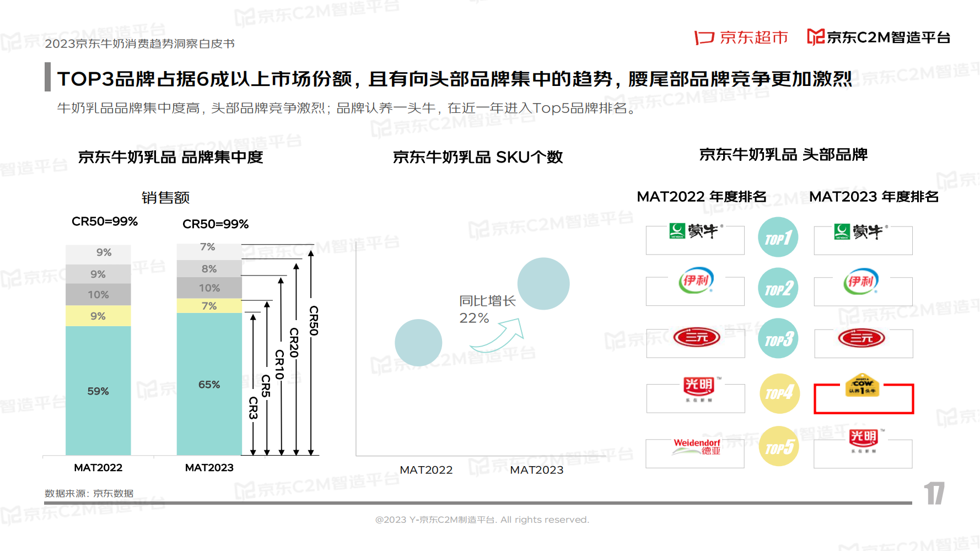Click the large MAT2023 SKU bubble
The height and width of the screenshot is (551, 980).
(x=543, y=284)
